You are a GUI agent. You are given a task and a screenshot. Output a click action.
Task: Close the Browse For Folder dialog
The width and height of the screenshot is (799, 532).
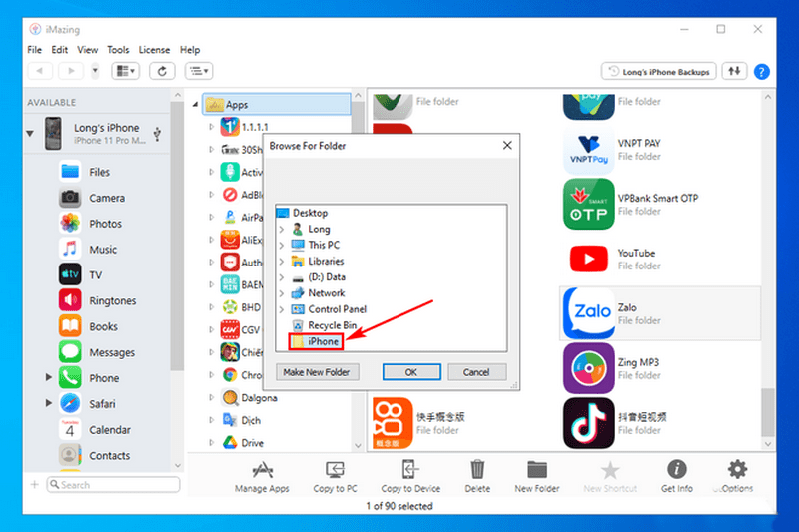pos(507,146)
